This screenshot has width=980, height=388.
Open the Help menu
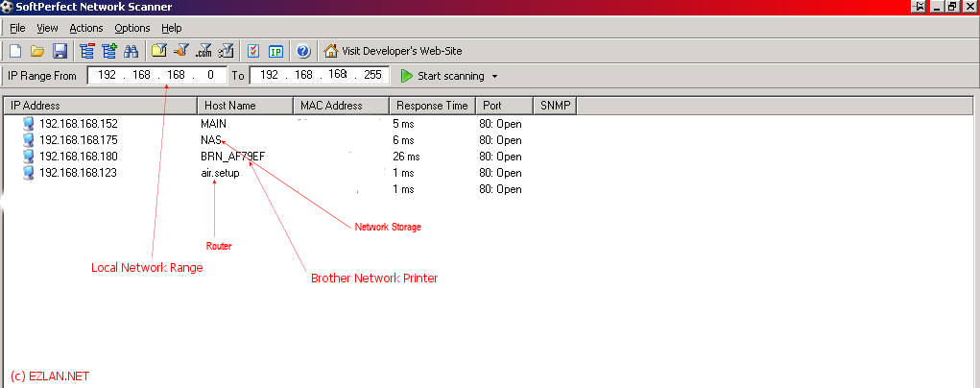click(171, 28)
